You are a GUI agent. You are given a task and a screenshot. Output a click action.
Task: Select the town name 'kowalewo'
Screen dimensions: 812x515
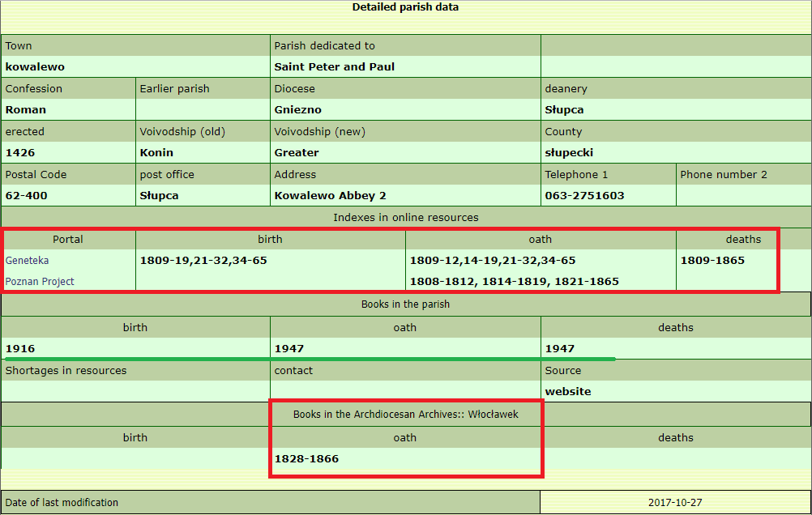[x=35, y=67]
